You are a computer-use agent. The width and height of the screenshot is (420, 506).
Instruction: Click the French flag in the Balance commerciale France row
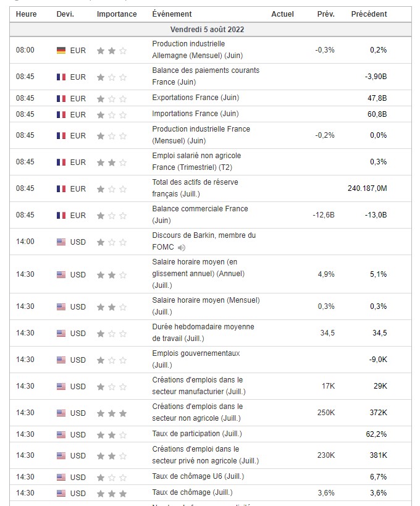coord(61,216)
